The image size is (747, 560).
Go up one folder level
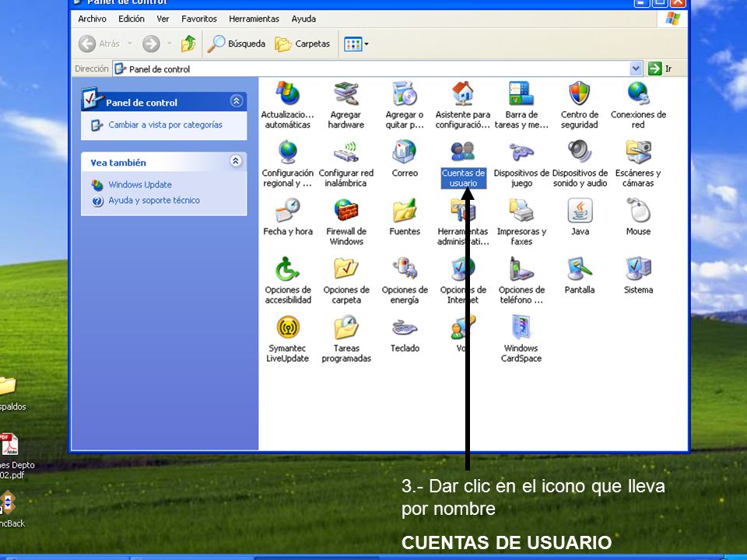[188, 44]
